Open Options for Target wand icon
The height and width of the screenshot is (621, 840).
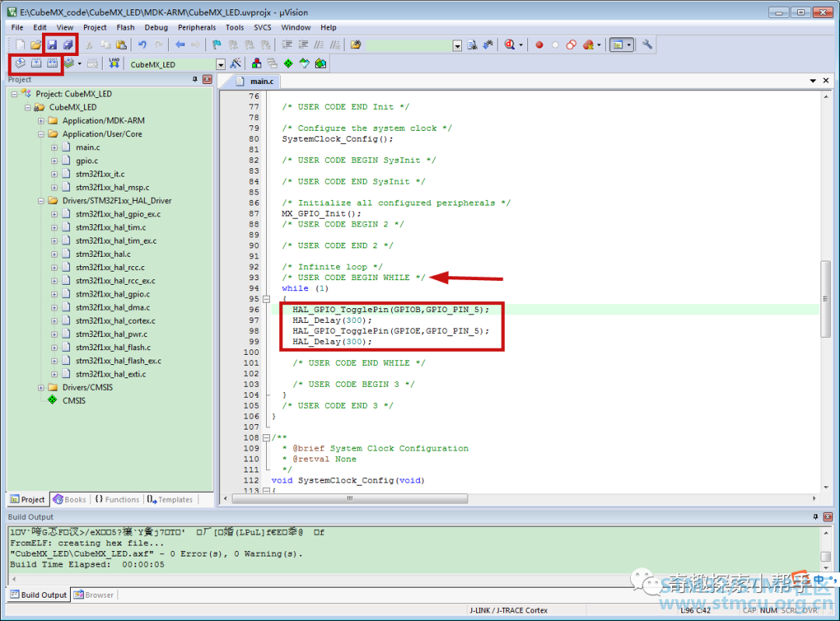pyautogui.click(x=235, y=64)
